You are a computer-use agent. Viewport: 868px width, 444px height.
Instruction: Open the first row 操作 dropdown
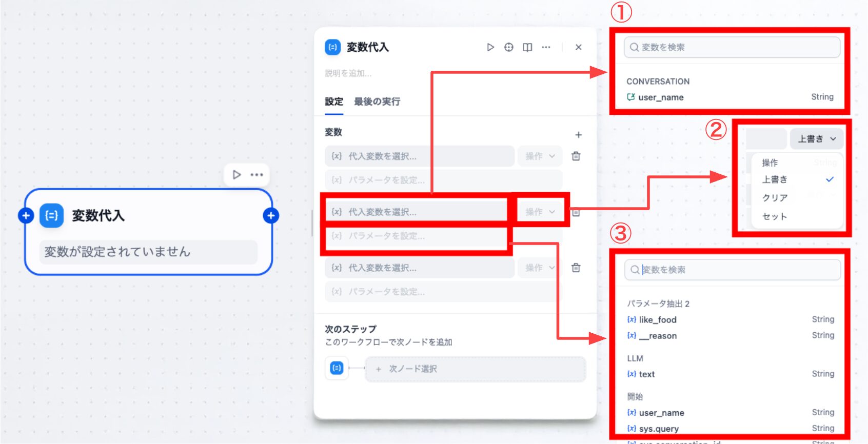tap(540, 156)
